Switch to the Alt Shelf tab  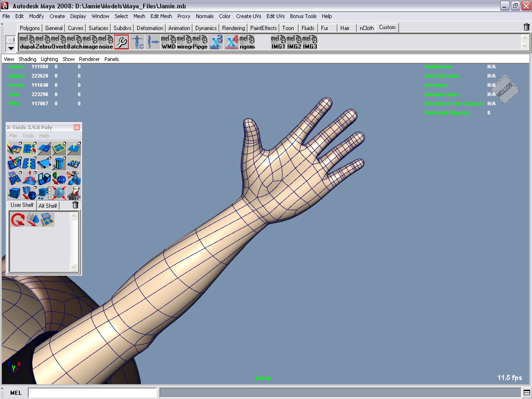pos(48,206)
